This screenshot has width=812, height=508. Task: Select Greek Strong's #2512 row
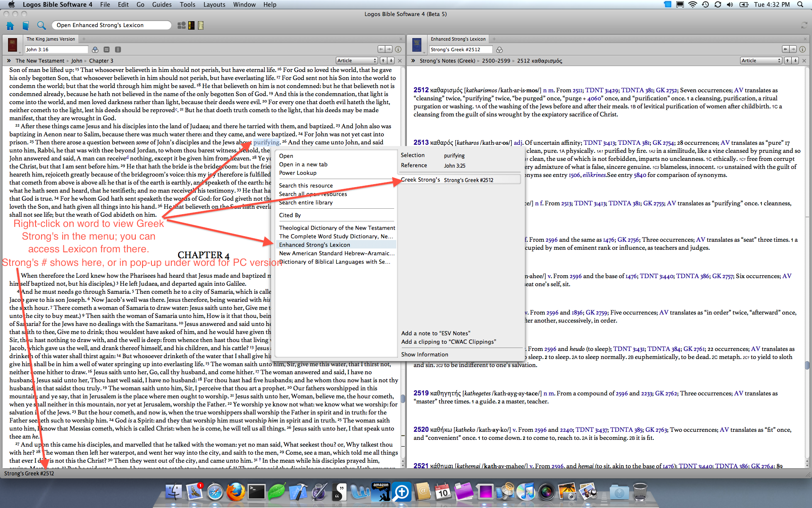coord(460,179)
